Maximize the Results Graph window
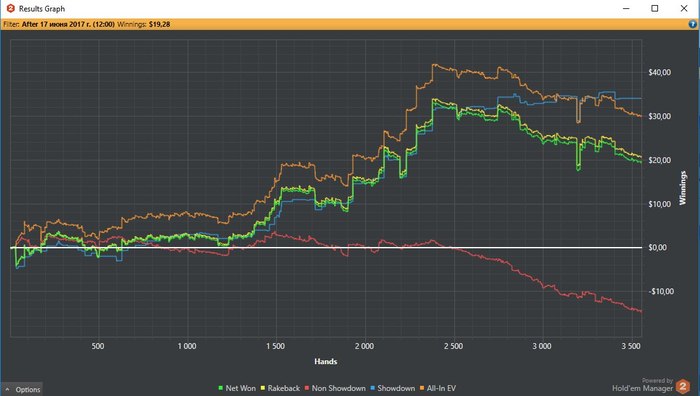Screen dimensions: 700x396 pyautogui.click(x=654, y=8)
